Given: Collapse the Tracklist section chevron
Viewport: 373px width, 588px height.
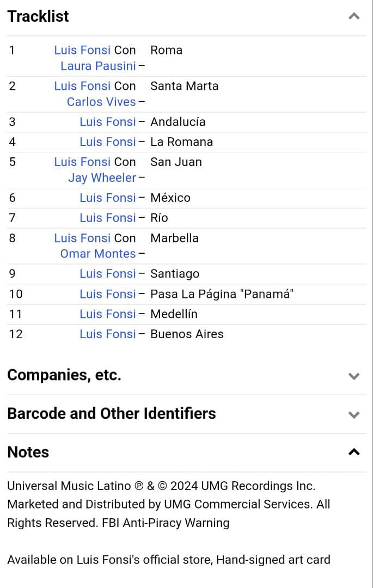Looking at the screenshot, I should tap(354, 16).
